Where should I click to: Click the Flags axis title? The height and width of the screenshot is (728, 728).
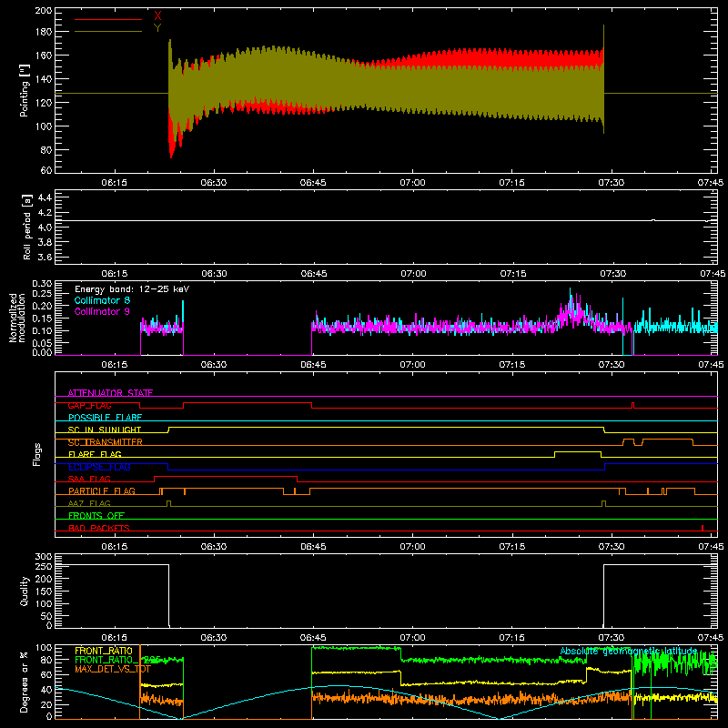click(37, 454)
